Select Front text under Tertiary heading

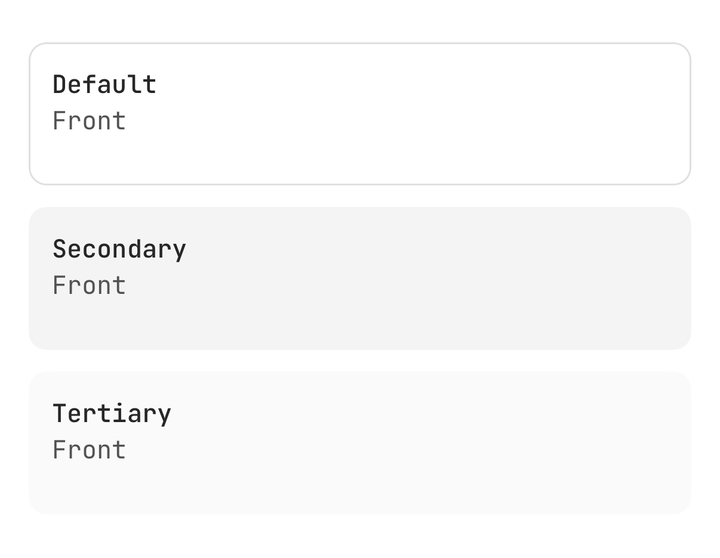pyautogui.click(x=89, y=450)
